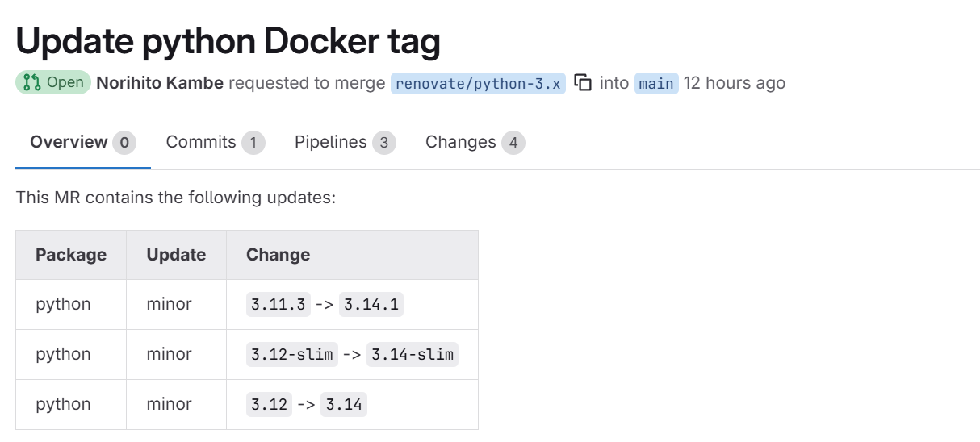This screenshot has height=442, width=980.
Task: Click the Package column header
Action: [x=71, y=255]
